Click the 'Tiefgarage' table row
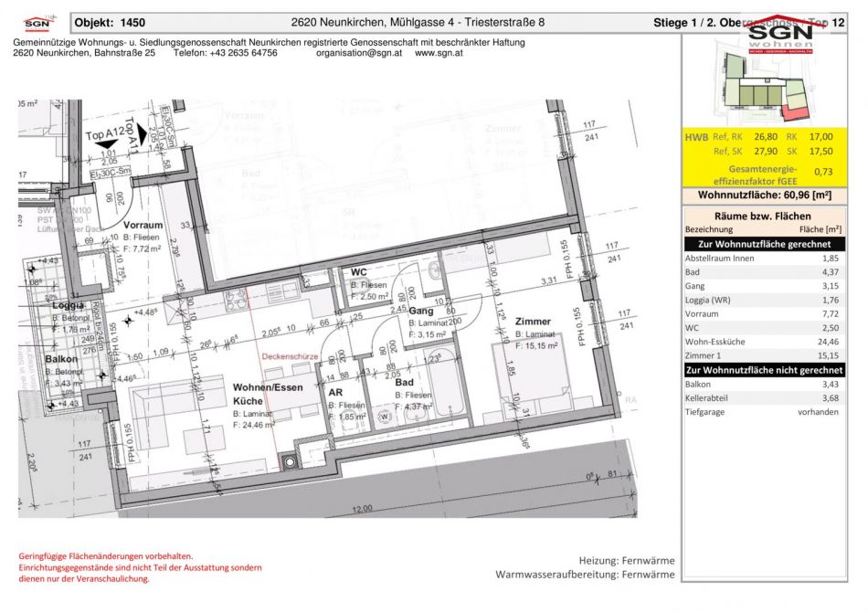The image size is (868, 613). pos(765,412)
